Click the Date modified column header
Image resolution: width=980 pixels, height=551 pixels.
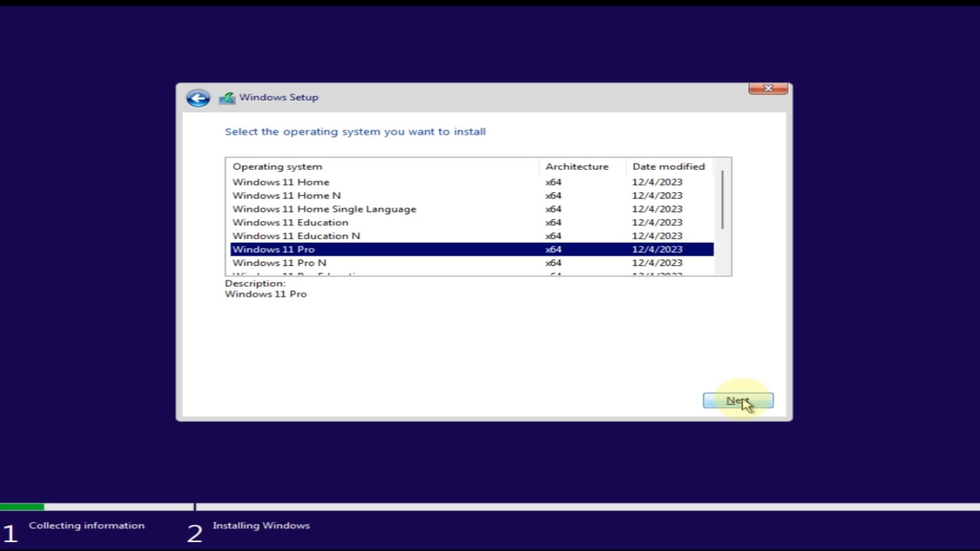tap(670, 166)
